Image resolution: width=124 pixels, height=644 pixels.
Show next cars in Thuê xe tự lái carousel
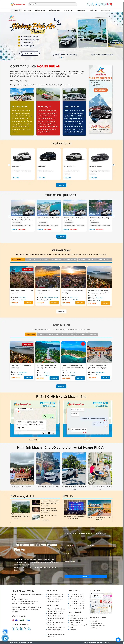point(113,165)
